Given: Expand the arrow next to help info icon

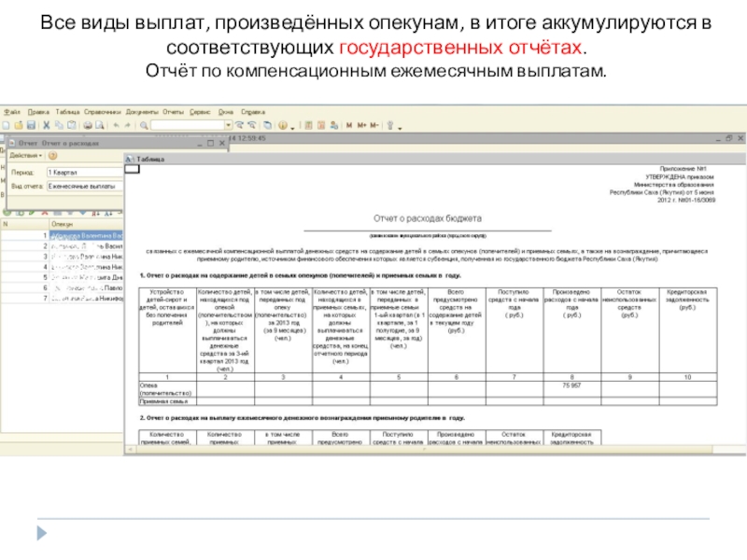Looking at the screenshot, I should point(292,128).
